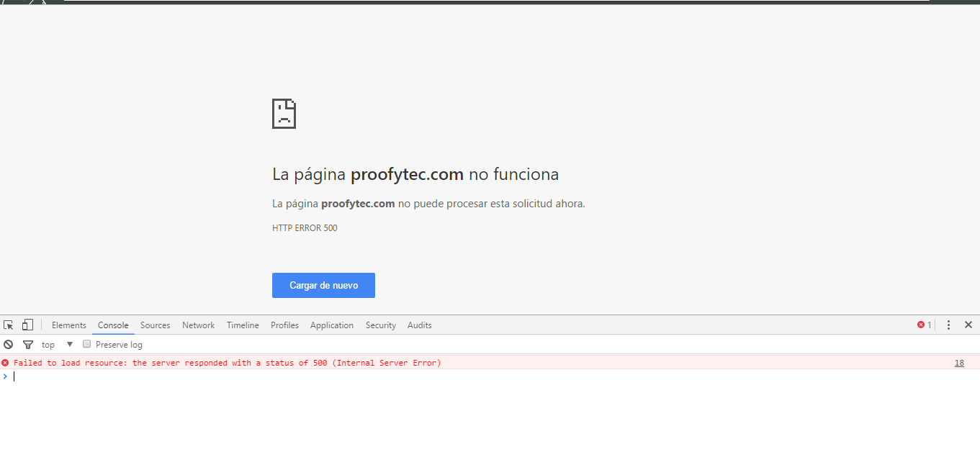Open the console filter funnel icon
Image resolution: width=980 pixels, height=470 pixels.
click(28, 345)
